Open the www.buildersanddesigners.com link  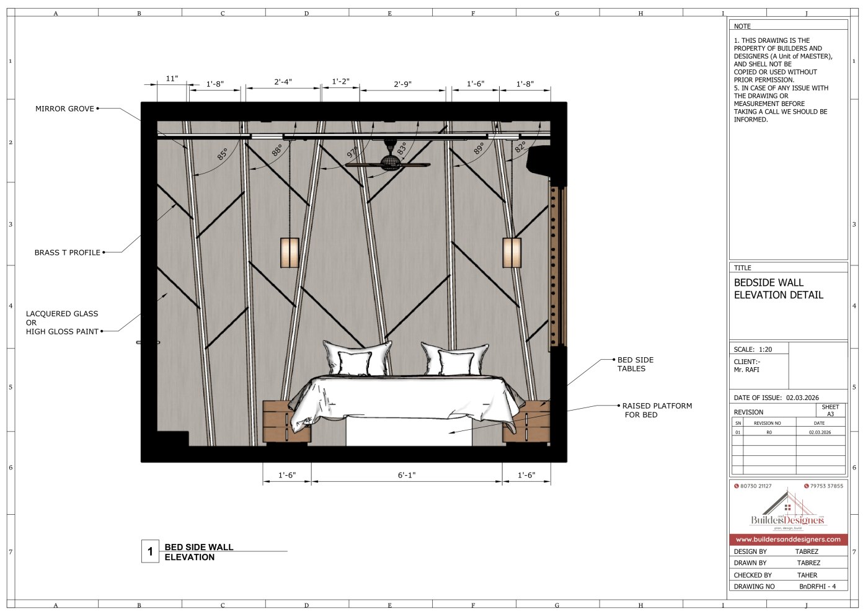(788, 540)
